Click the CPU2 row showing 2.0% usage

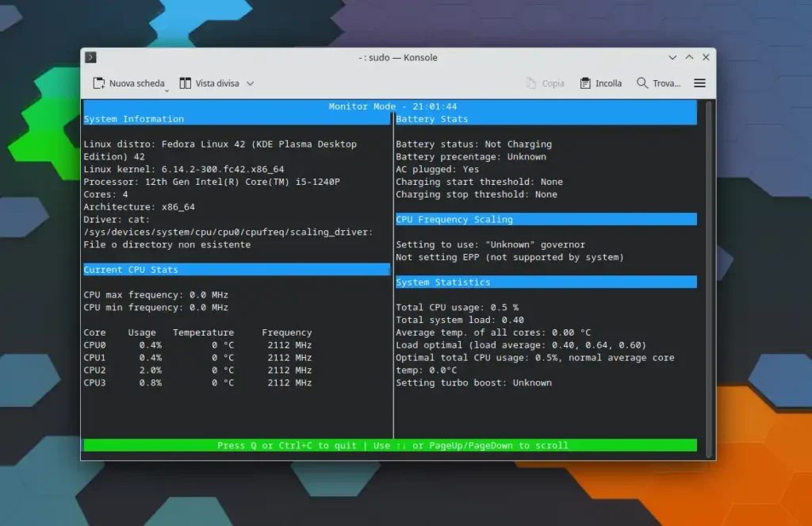(x=197, y=370)
